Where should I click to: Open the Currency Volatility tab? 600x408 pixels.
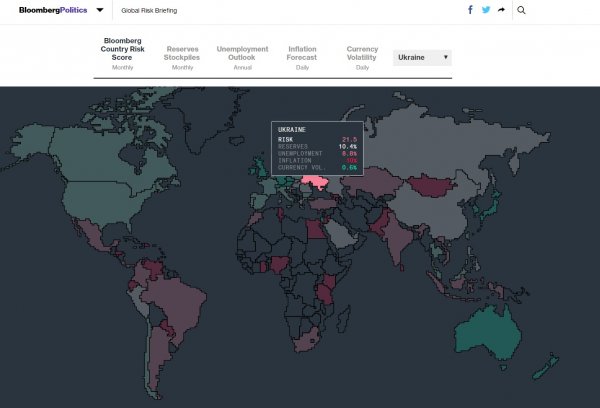point(362,57)
